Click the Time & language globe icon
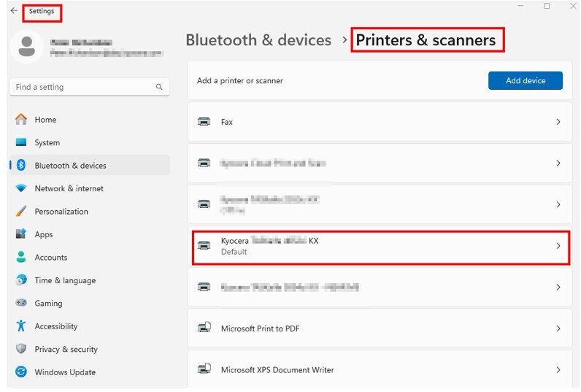581x392 pixels. (21, 280)
